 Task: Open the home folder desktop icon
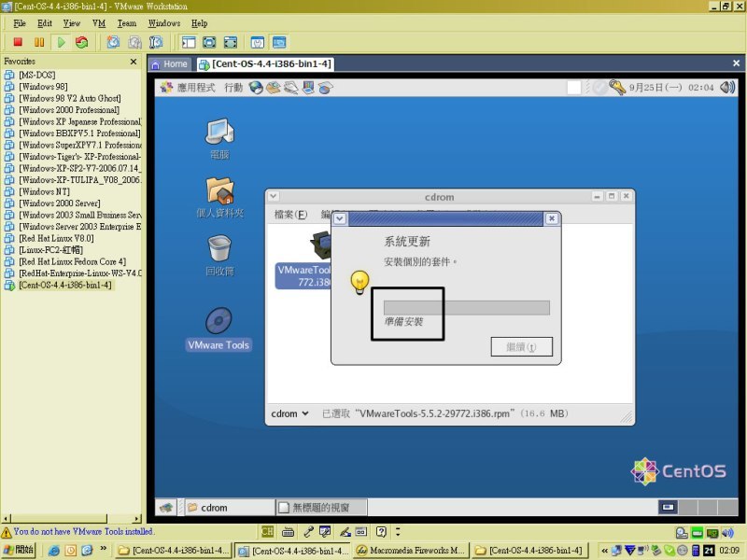point(219,198)
